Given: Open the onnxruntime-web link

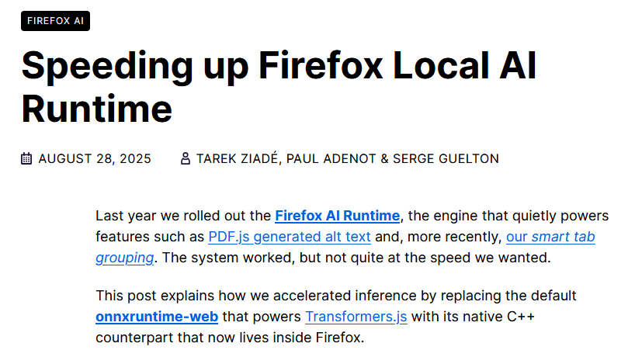Looking at the screenshot, I should (157, 316).
